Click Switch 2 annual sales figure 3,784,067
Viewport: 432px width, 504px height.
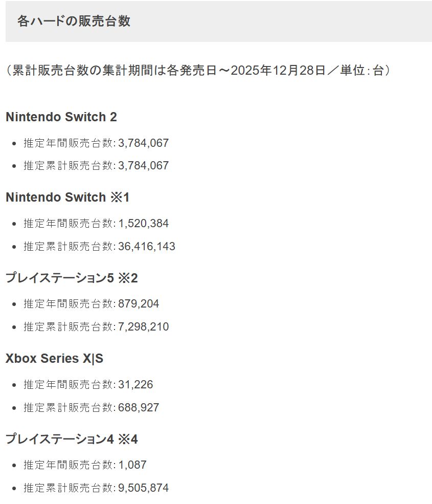(x=143, y=143)
